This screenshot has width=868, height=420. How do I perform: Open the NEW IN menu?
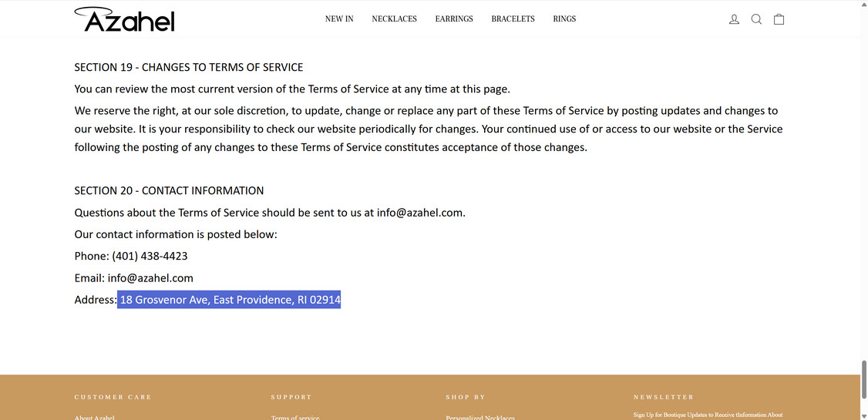[x=339, y=18]
